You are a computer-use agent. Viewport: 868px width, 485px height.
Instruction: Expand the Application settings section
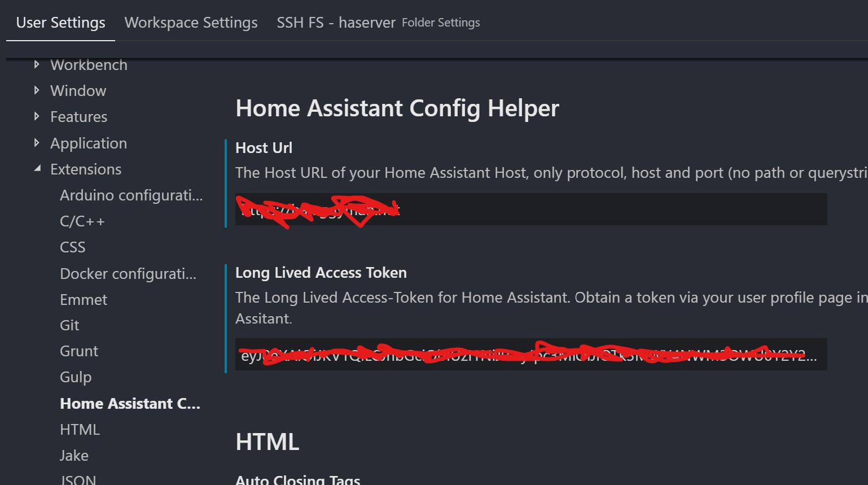89,143
